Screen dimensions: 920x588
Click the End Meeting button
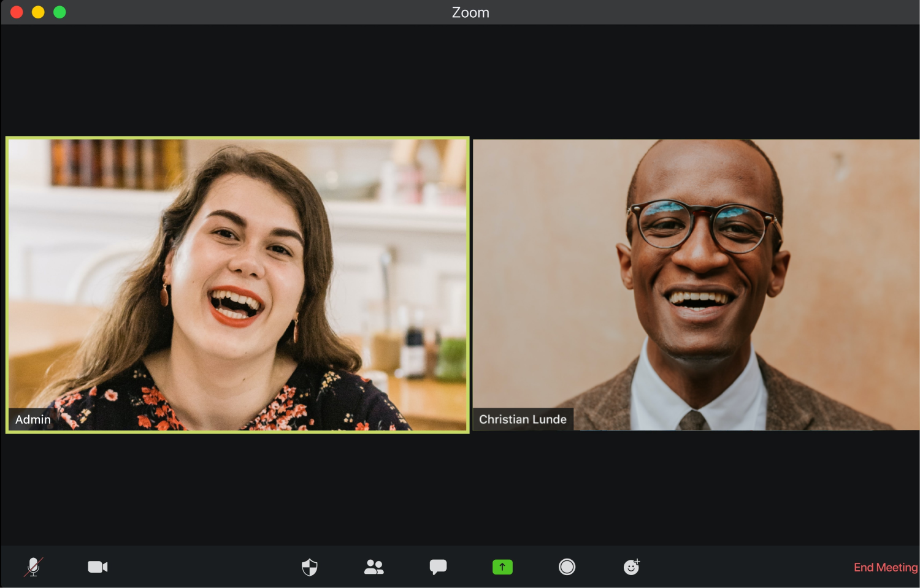[885, 568]
